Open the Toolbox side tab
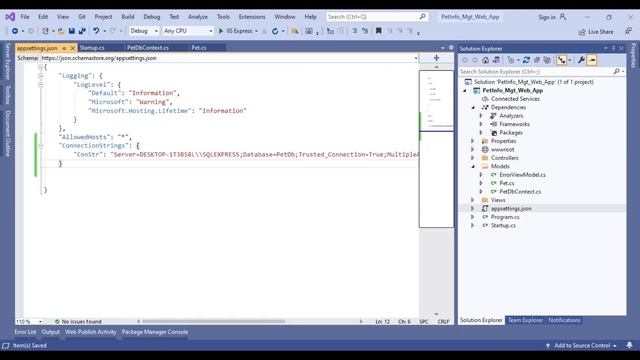Viewport: 640px width, 360px height. pos(8,95)
